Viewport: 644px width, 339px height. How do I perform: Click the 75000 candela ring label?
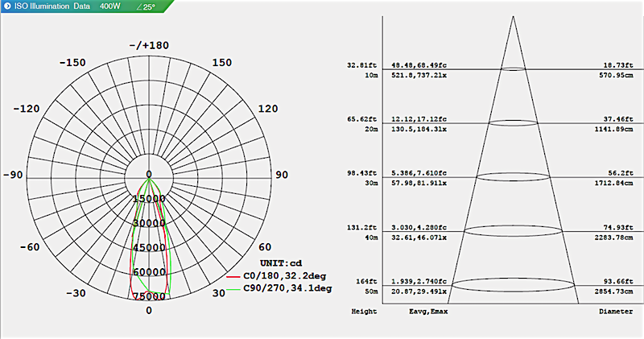coord(149,296)
